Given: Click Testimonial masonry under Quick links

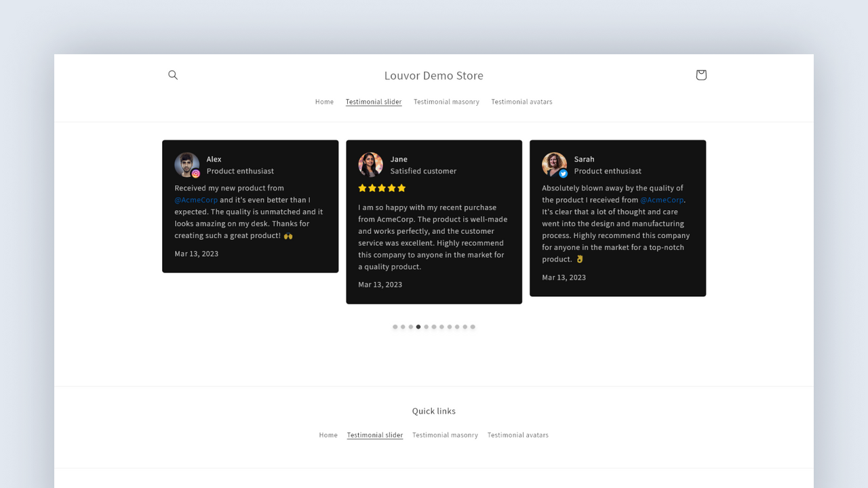Looking at the screenshot, I should coord(445,435).
